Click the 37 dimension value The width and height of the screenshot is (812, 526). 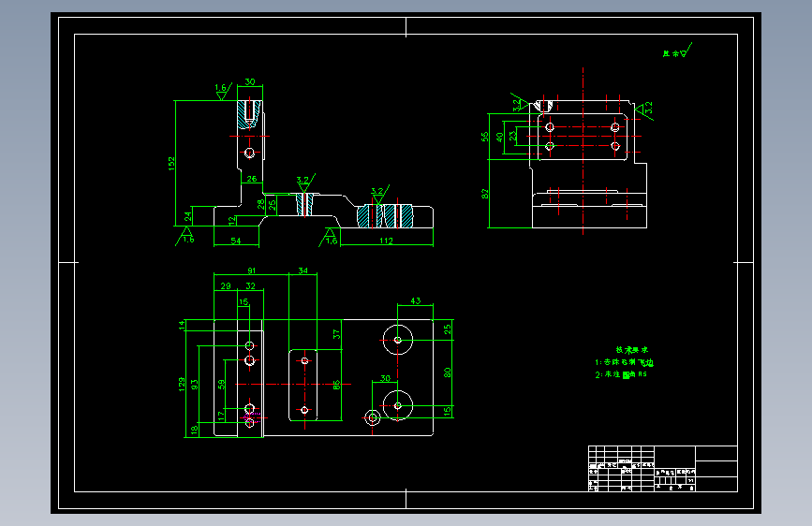(336, 334)
